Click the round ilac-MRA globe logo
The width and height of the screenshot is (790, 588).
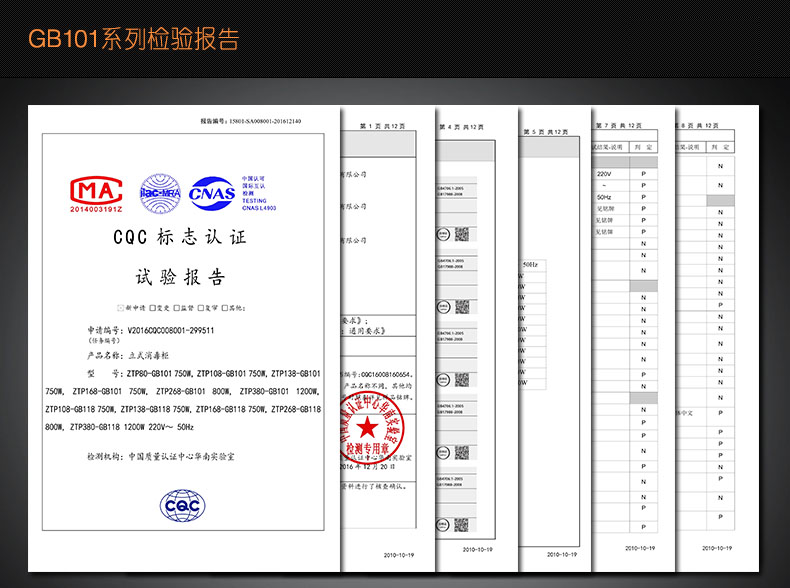158,190
